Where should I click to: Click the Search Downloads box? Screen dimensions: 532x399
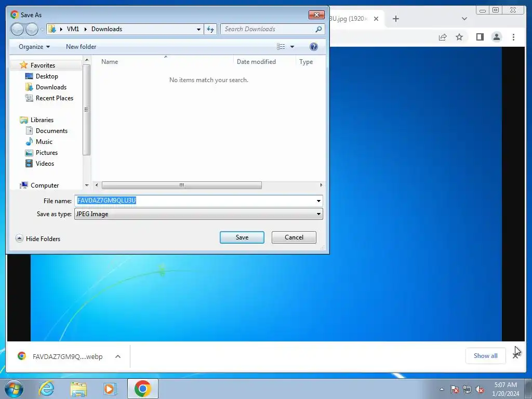click(x=268, y=29)
